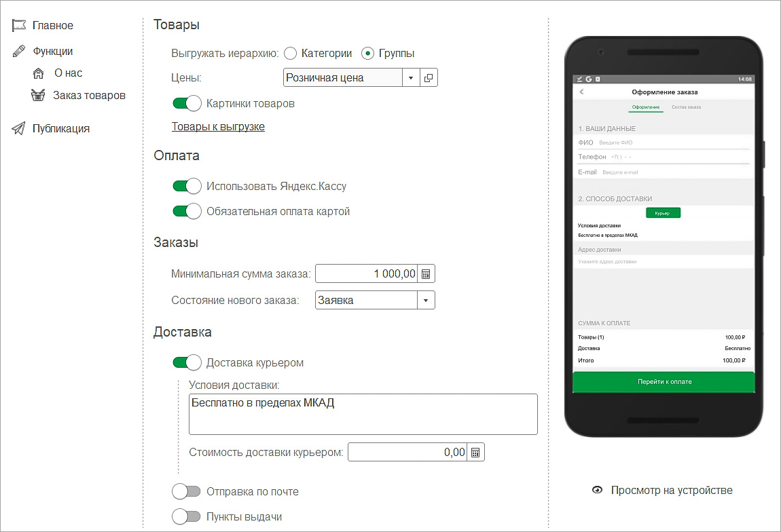This screenshot has height=532, width=781.
Task: Select the Оформление tab in the preview
Action: (x=646, y=108)
